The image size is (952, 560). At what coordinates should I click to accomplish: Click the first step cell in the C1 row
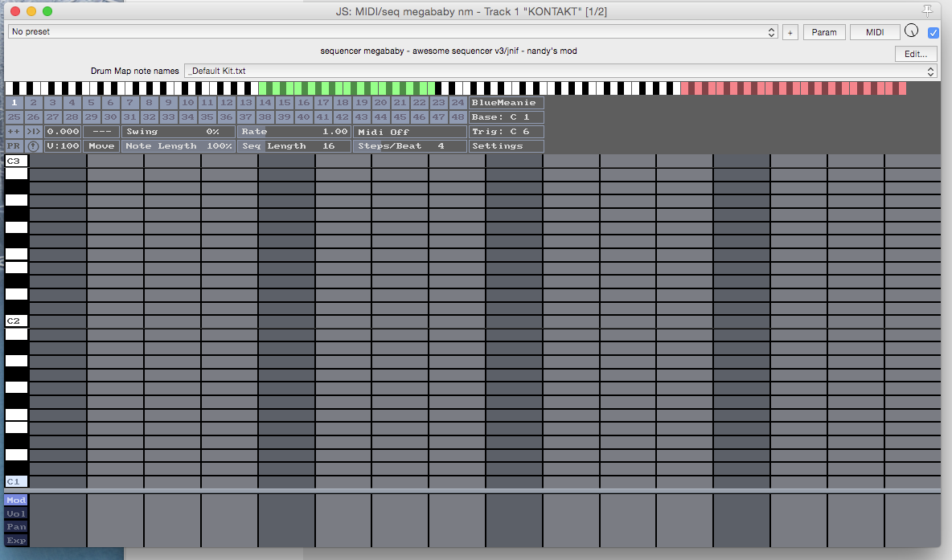pyautogui.click(x=58, y=481)
